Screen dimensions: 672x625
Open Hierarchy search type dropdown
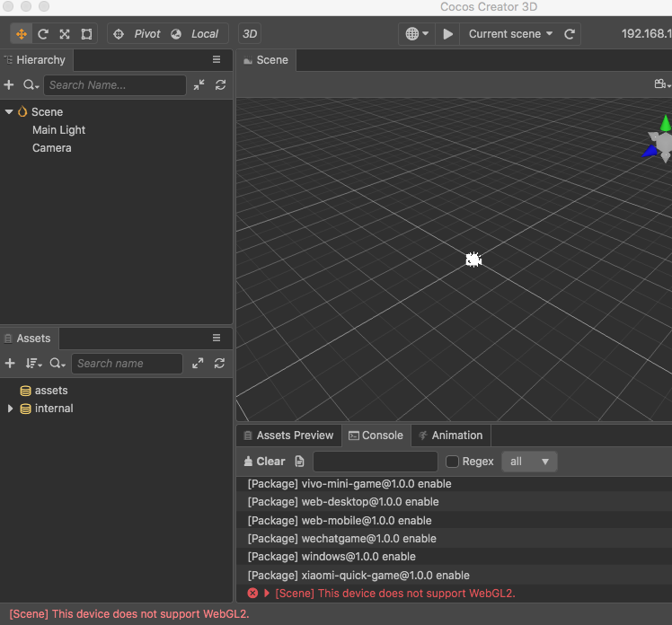tap(31, 84)
